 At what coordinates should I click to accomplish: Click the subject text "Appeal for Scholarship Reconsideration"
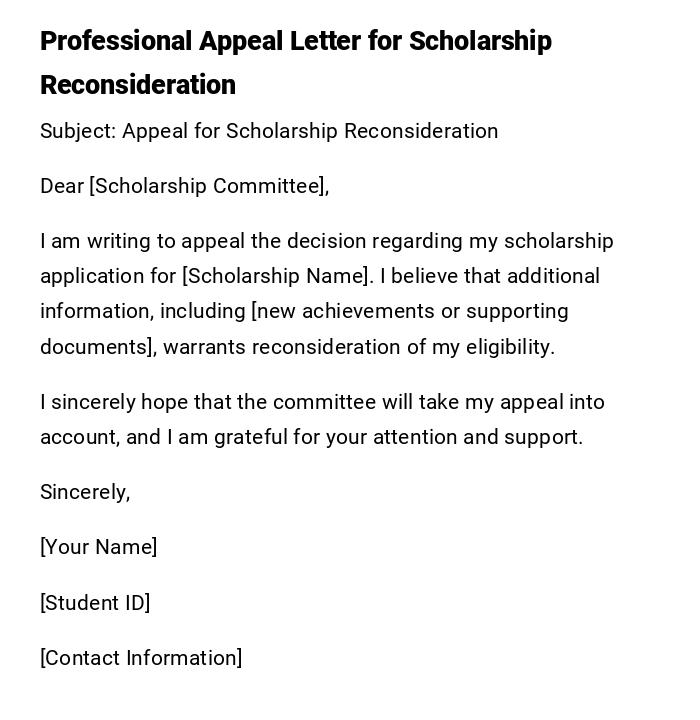pos(310,131)
